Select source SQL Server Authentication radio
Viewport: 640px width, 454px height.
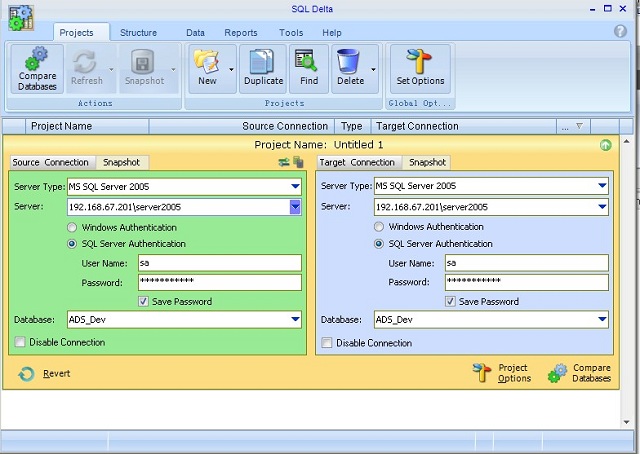coord(72,244)
